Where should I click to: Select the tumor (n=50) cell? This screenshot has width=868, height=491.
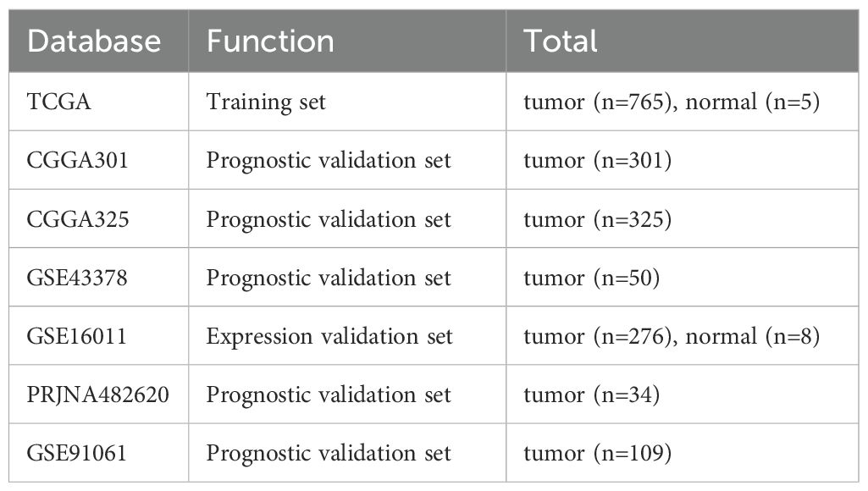pyautogui.click(x=591, y=278)
